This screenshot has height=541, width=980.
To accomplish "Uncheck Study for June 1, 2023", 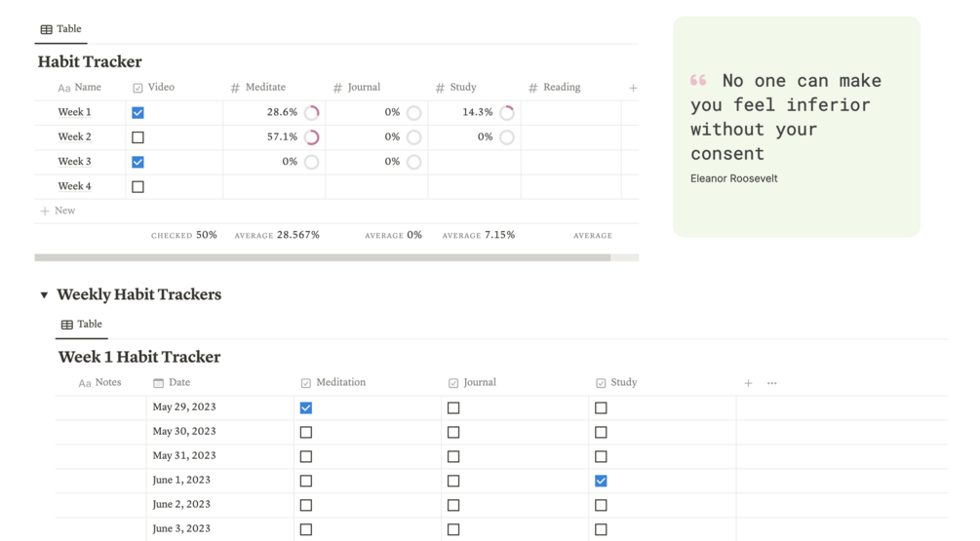I will point(601,481).
